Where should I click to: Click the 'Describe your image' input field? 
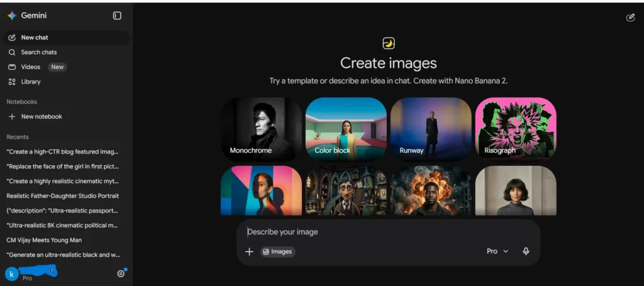[x=388, y=232]
